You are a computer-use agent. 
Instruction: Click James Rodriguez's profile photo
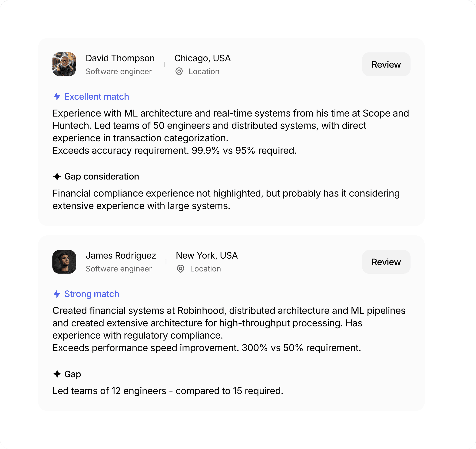click(x=64, y=262)
